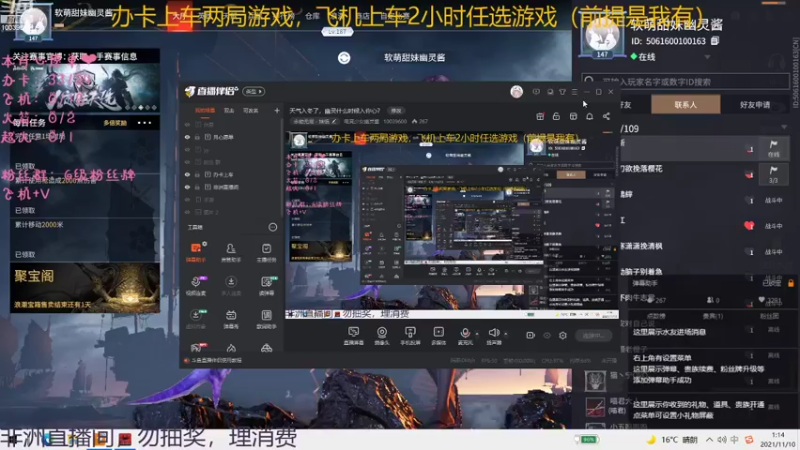Toggle the heart for the 战斗中 friend with red heart
This screenshot has height=450, width=800.
pos(749,226)
